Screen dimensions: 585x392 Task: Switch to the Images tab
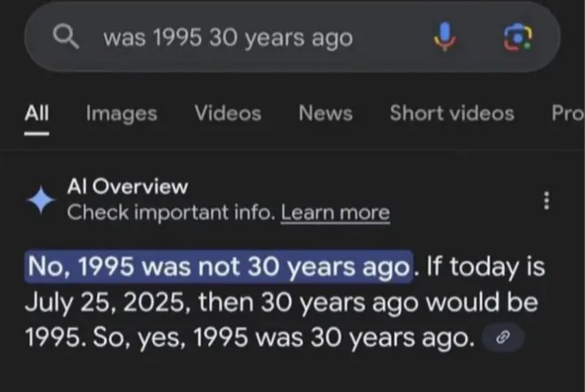(122, 114)
